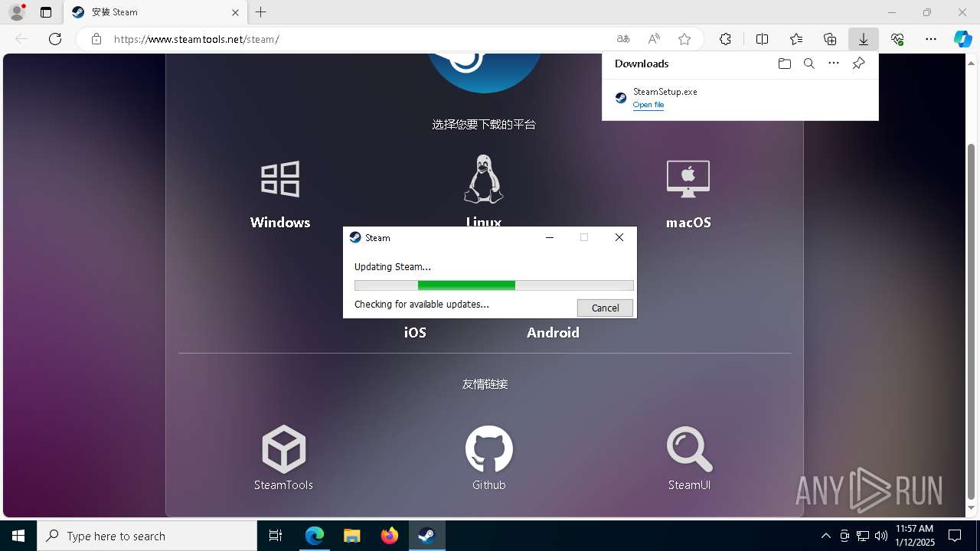Click the Updating Steam progress bar

click(494, 285)
